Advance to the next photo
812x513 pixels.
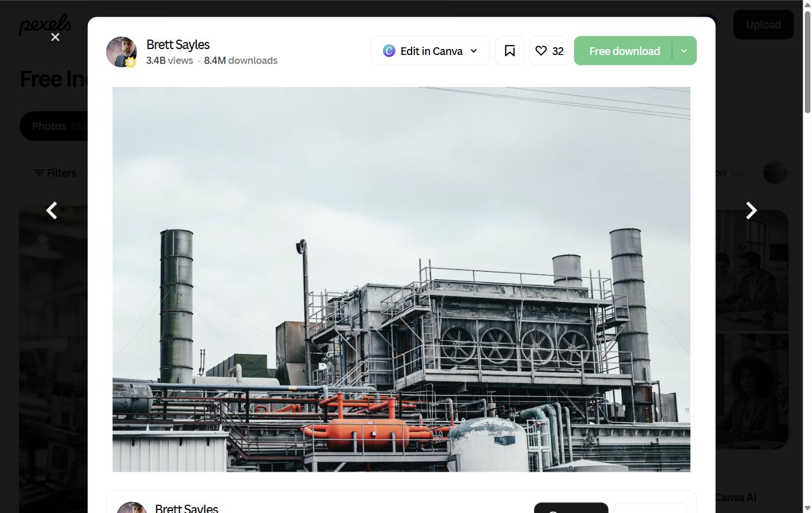tap(751, 210)
